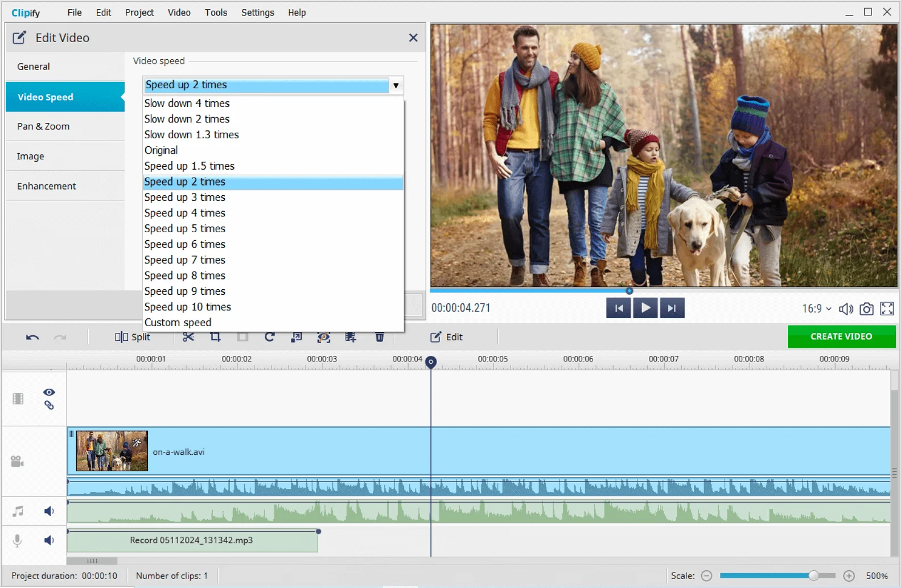Click the redo arrow icon
901x588 pixels.
click(60, 337)
